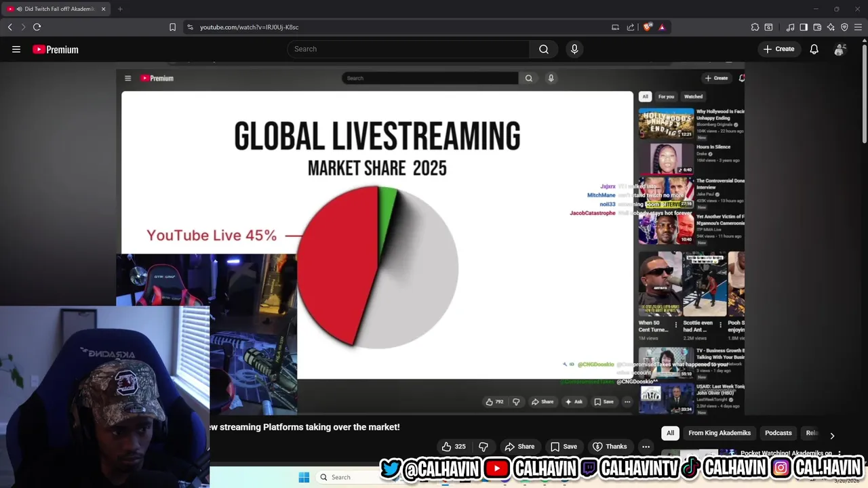
Task: Click the tab search icon next to extensions
Action: pyautogui.click(x=768, y=27)
